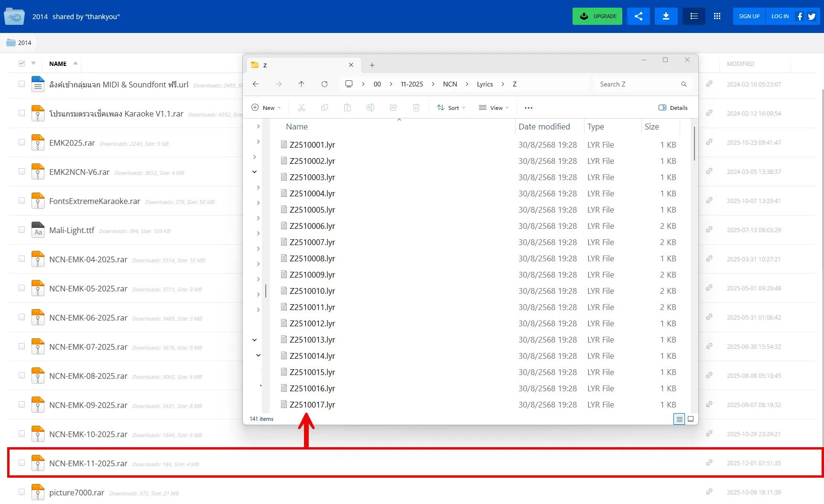Click the LOG IN button
824x504 pixels.
tap(780, 16)
